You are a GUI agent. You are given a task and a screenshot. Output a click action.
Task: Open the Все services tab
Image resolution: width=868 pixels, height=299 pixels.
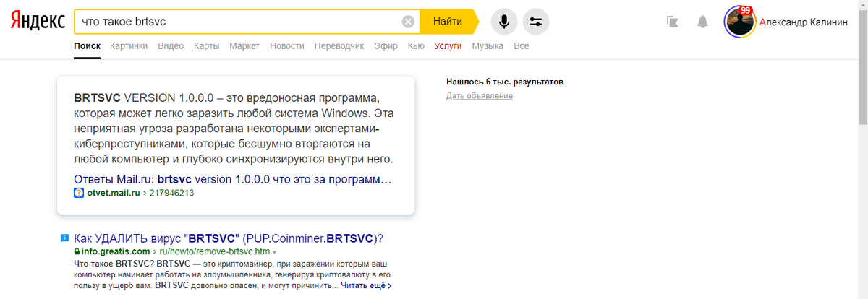pos(521,45)
